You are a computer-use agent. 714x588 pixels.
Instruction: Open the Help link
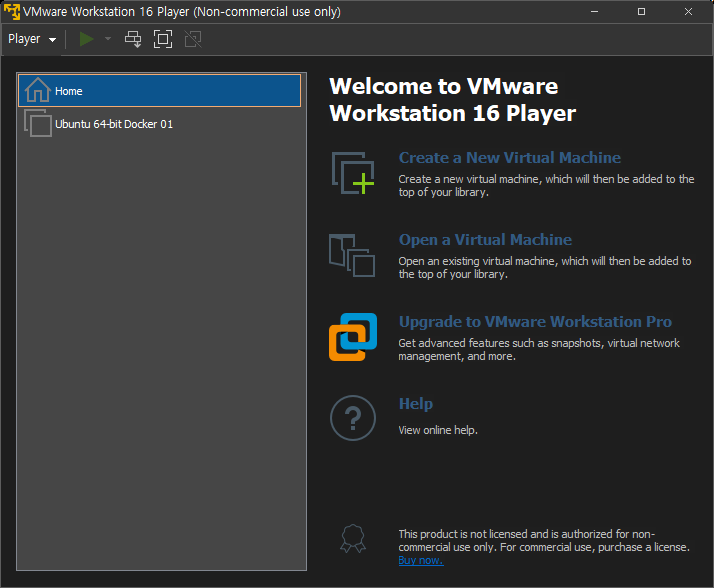[x=416, y=404]
